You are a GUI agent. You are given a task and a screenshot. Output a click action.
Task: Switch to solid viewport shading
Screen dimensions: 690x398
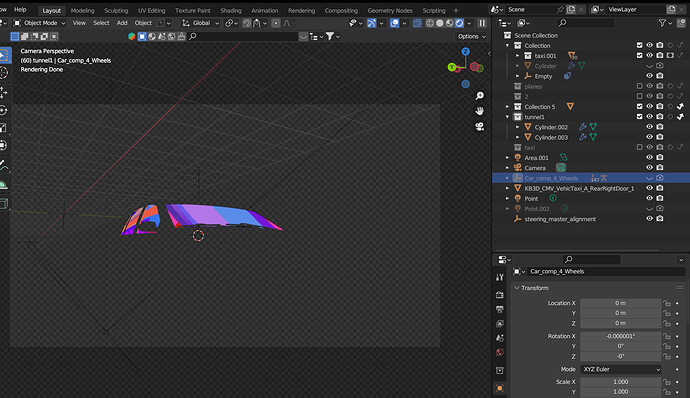440,23
